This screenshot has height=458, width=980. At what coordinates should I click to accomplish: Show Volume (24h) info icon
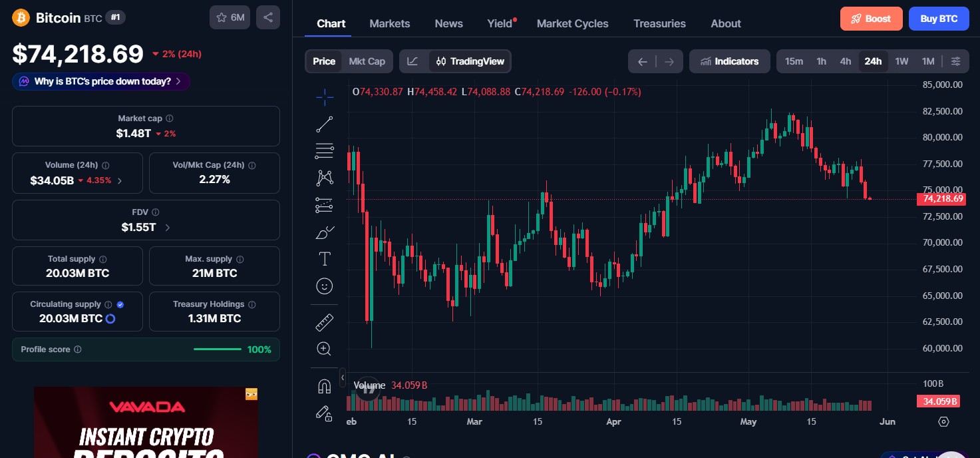click(106, 165)
